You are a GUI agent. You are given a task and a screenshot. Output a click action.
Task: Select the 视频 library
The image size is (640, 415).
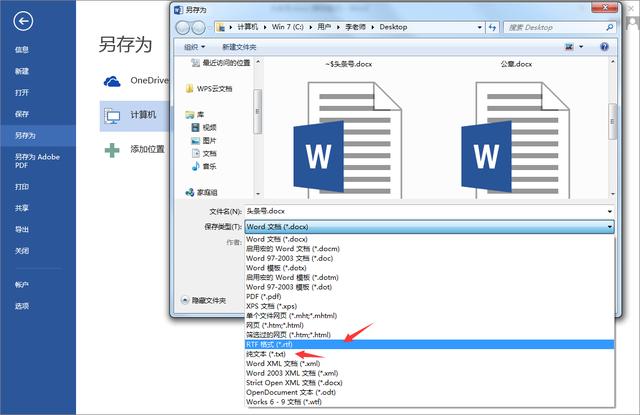point(204,128)
